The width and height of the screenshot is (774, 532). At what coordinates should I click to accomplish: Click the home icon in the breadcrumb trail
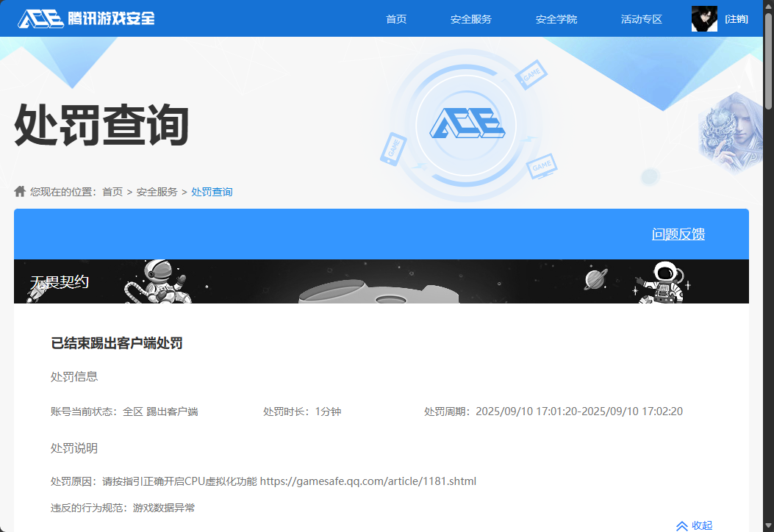coord(20,191)
